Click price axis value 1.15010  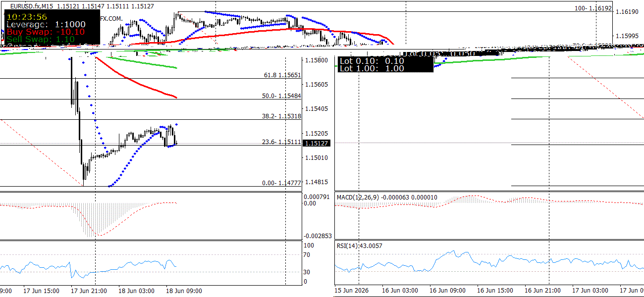[317, 157]
